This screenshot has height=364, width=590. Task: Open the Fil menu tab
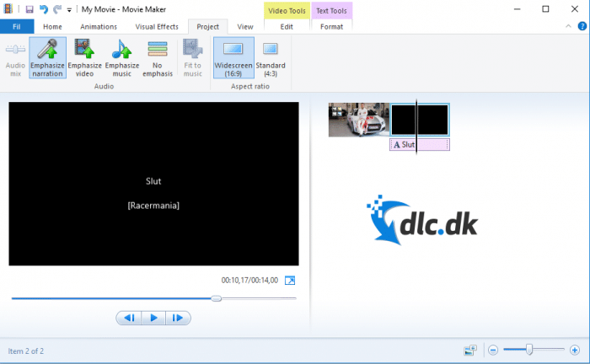(x=17, y=27)
